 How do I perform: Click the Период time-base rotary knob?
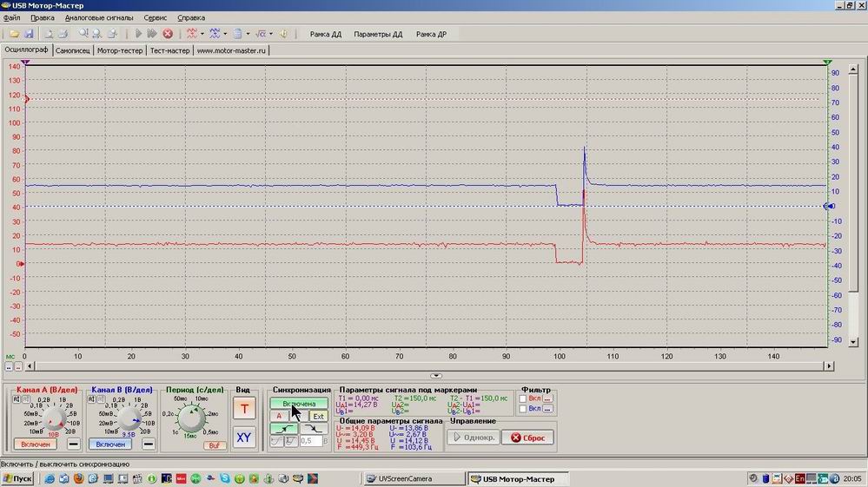pyautogui.click(x=192, y=418)
